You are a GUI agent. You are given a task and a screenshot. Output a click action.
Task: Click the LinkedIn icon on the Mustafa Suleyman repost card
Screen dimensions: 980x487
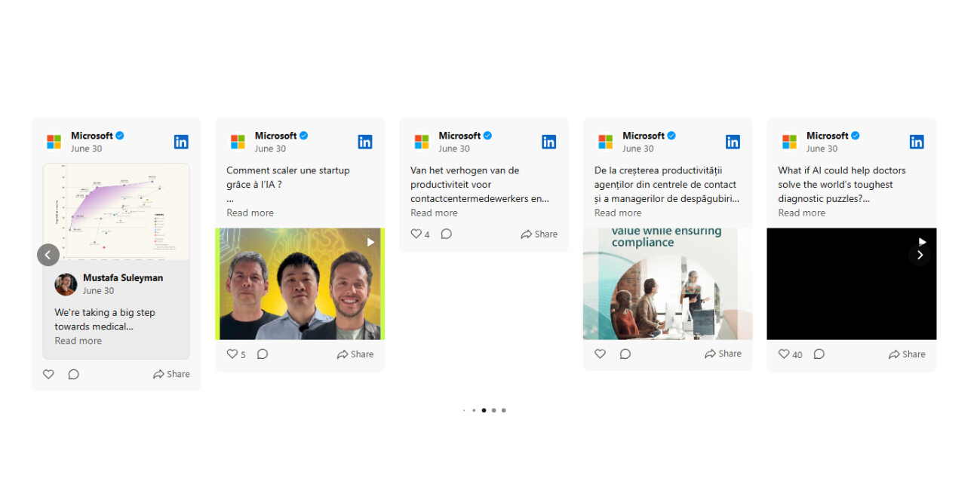tap(181, 142)
